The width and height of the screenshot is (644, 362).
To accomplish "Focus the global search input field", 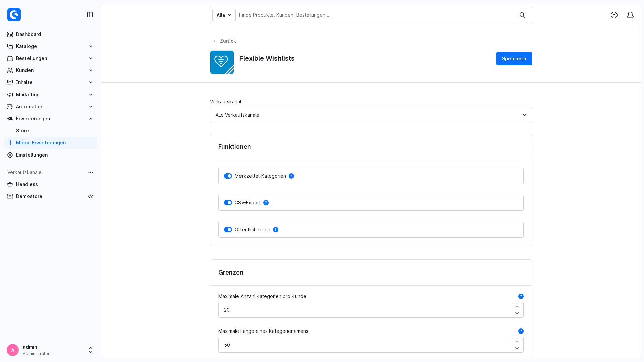I will pos(376,15).
